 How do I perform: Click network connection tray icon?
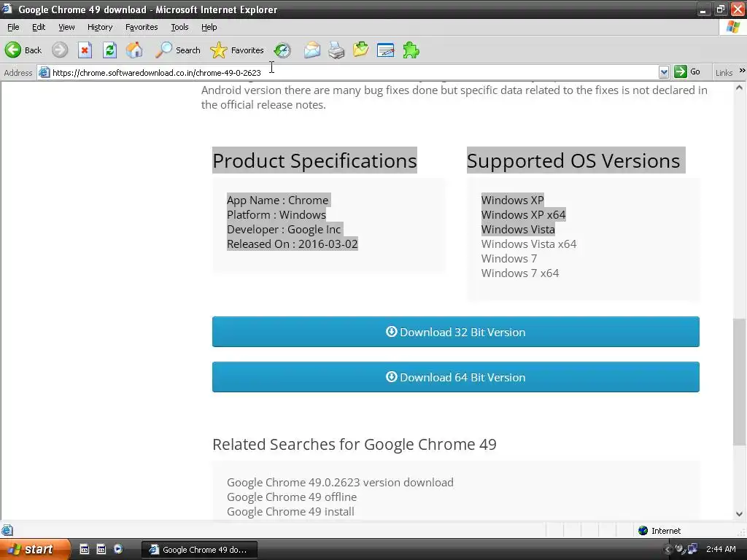coord(693,549)
